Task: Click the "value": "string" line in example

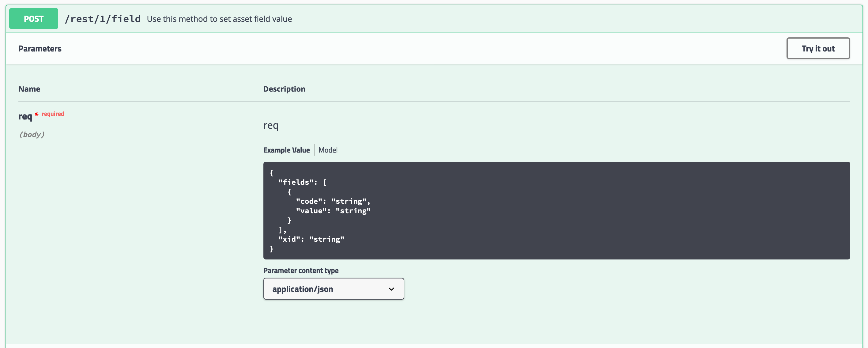Action: click(x=333, y=210)
